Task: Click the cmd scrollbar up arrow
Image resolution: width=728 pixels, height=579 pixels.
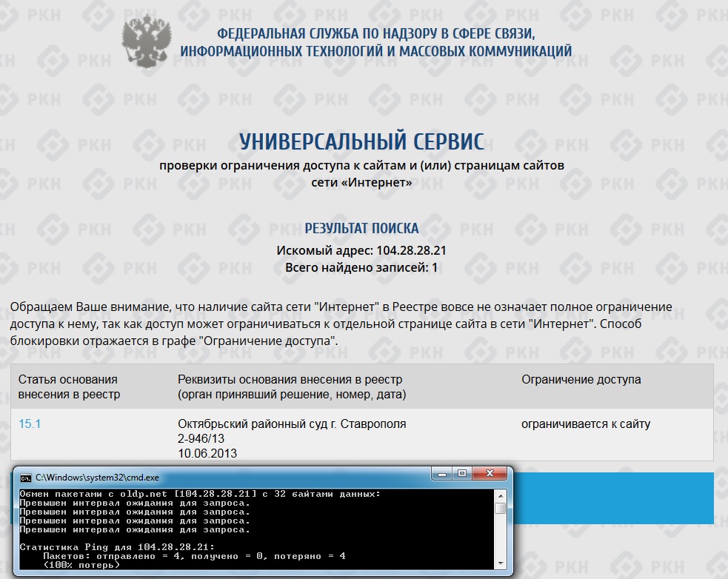Action: click(501, 495)
